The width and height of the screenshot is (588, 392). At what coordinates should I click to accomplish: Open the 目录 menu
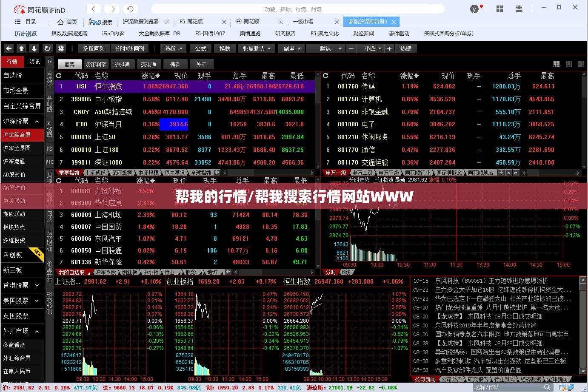click(25, 22)
